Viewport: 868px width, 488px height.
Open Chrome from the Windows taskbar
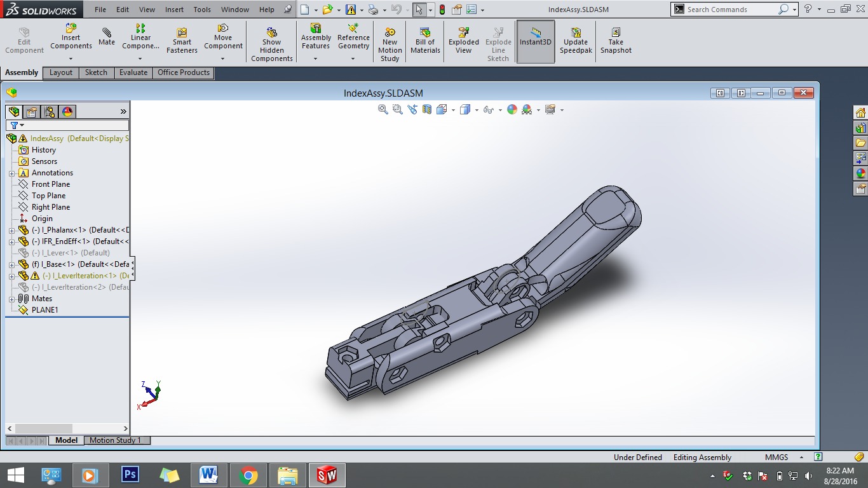[248, 475]
